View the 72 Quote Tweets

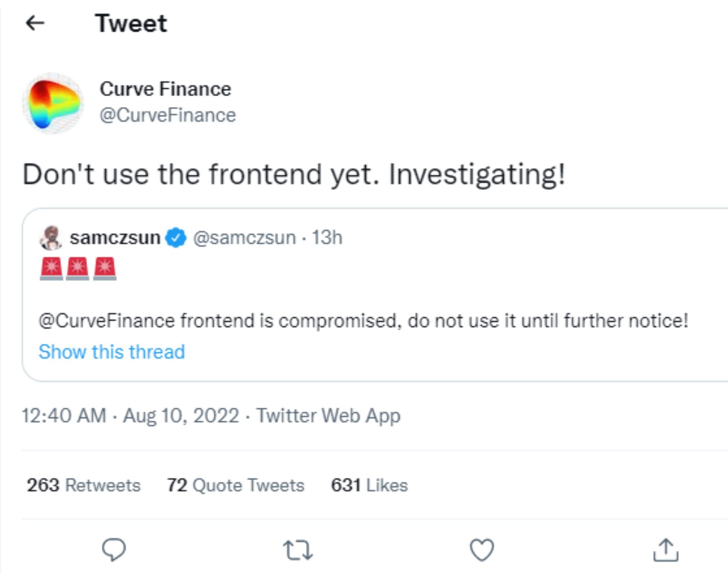coord(235,485)
